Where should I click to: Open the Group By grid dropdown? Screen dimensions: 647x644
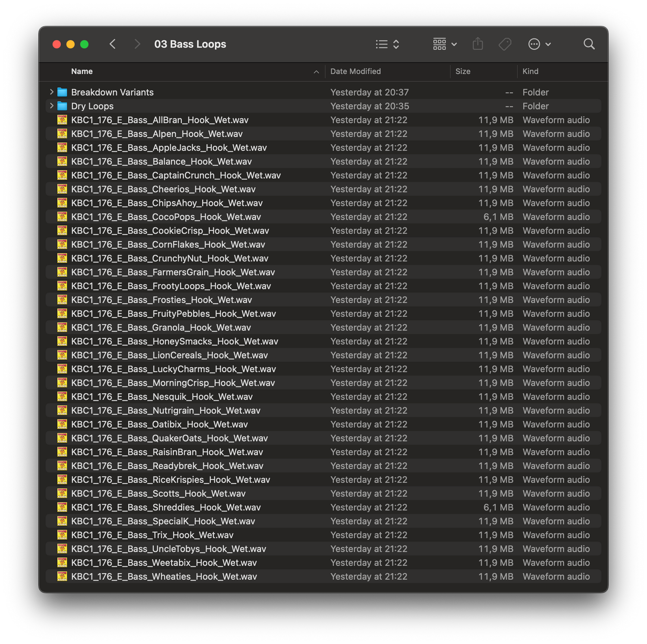coord(445,44)
